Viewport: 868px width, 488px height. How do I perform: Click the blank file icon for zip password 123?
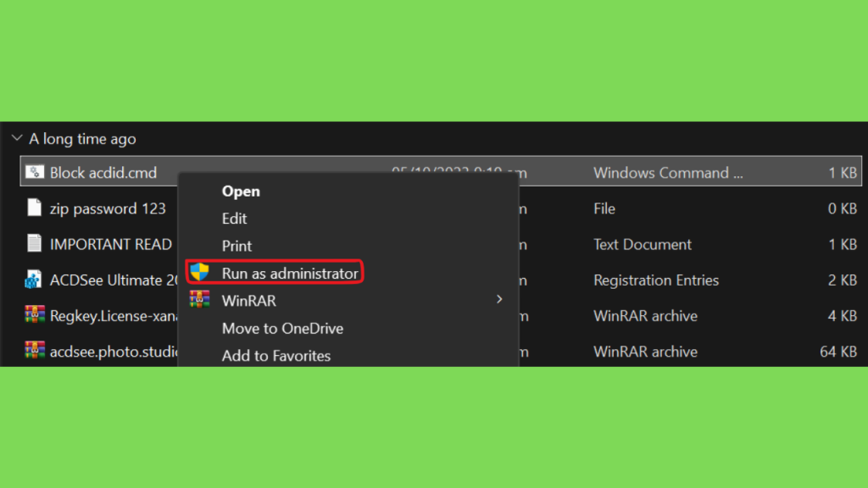point(35,208)
